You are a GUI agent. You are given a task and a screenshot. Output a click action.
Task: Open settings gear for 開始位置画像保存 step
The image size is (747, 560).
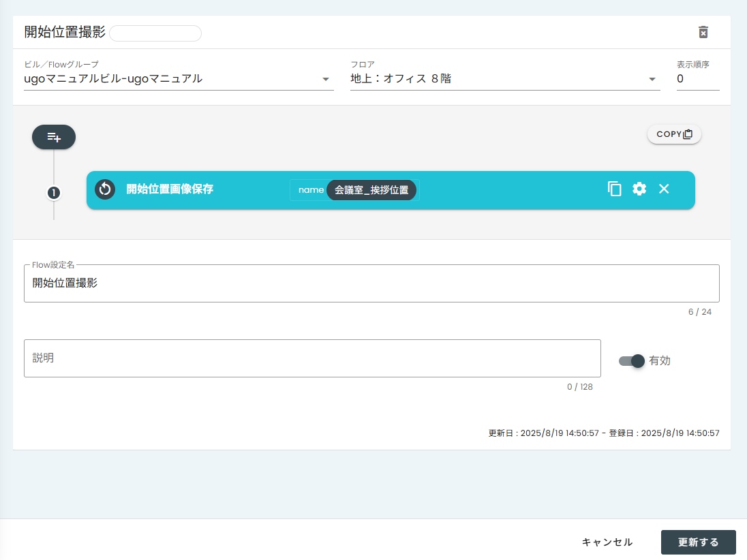(639, 189)
